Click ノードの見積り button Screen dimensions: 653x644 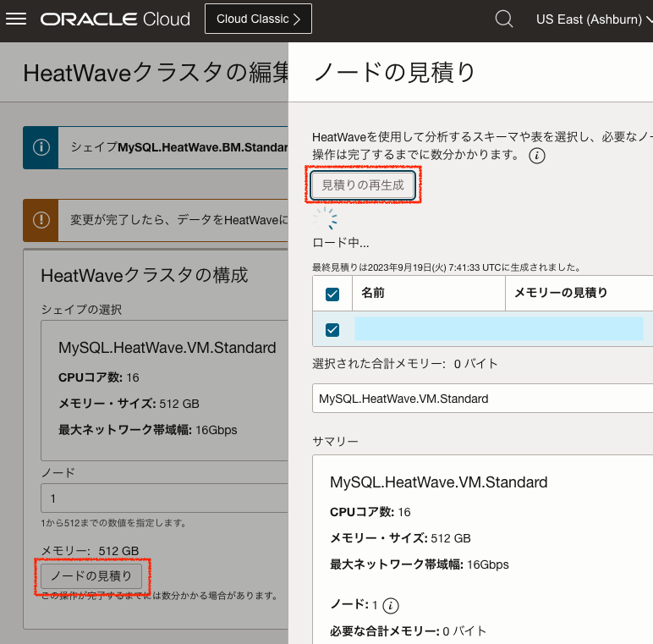click(x=91, y=576)
